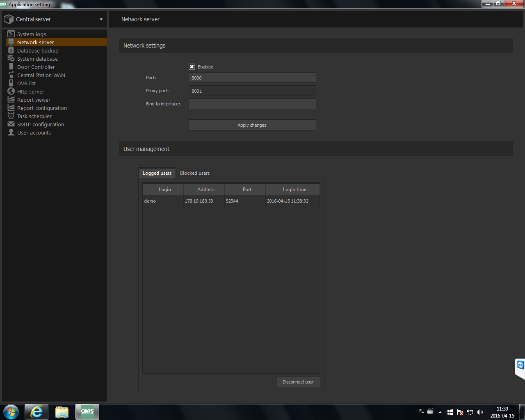Viewport: 525px width, 420px height.
Task: Select the demo user row
Action: tap(231, 201)
